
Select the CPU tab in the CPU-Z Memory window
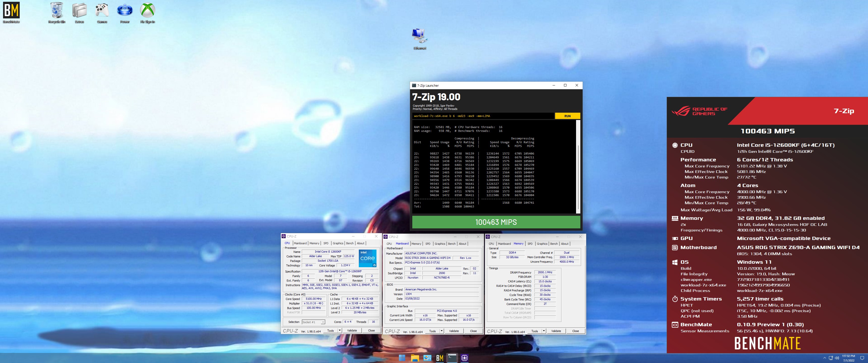491,244
